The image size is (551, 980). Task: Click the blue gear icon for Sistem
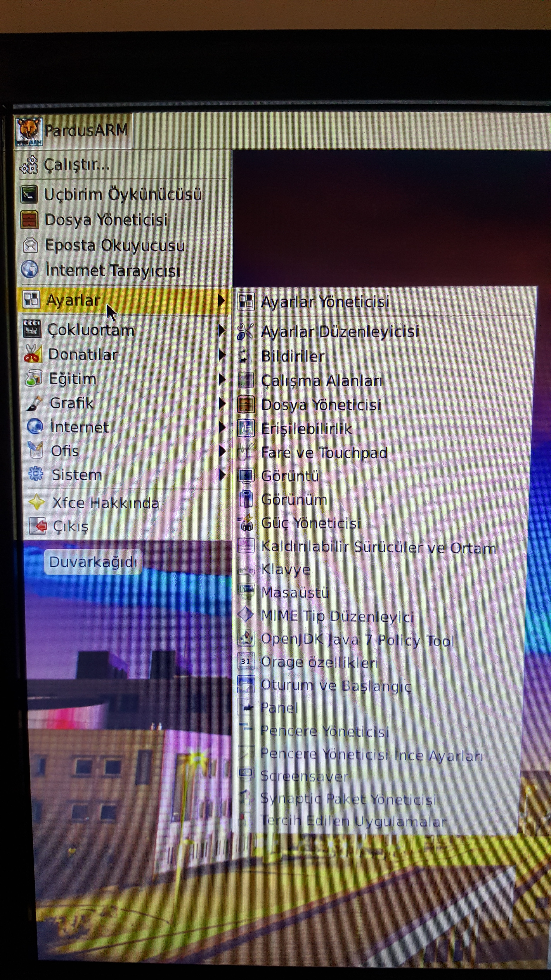(x=36, y=474)
